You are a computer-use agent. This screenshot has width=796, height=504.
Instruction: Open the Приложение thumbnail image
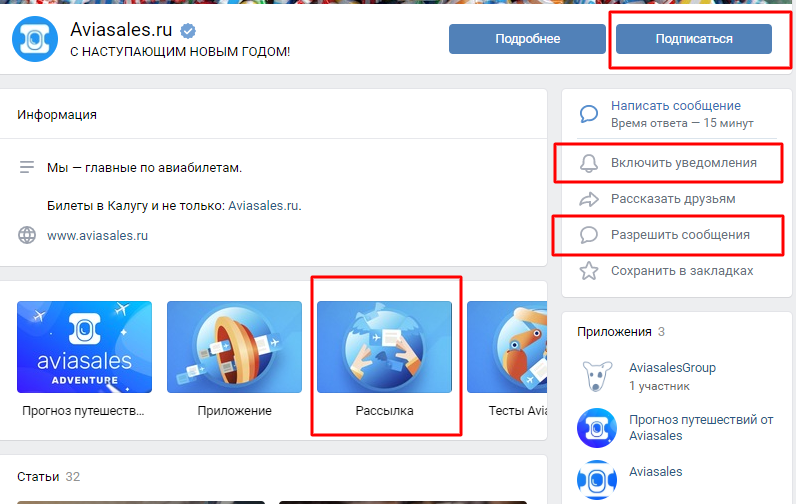pos(234,347)
